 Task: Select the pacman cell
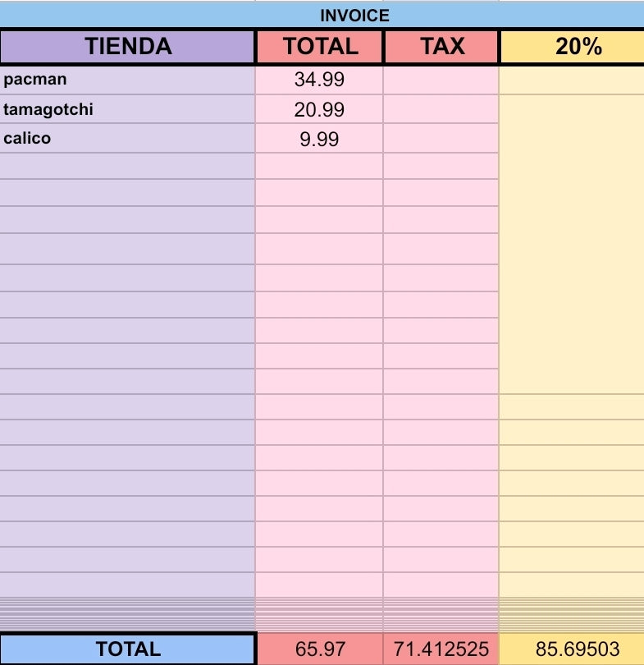click(x=127, y=80)
